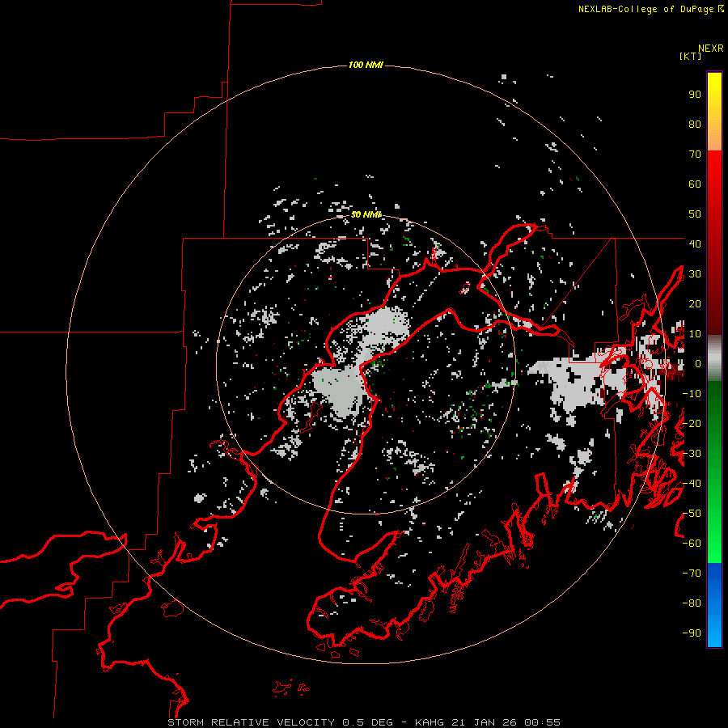Click the 50 NMI range ring label

[366, 214]
